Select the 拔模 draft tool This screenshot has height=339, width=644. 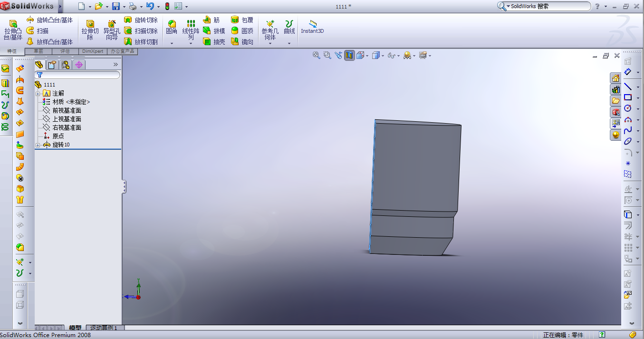[214, 31]
